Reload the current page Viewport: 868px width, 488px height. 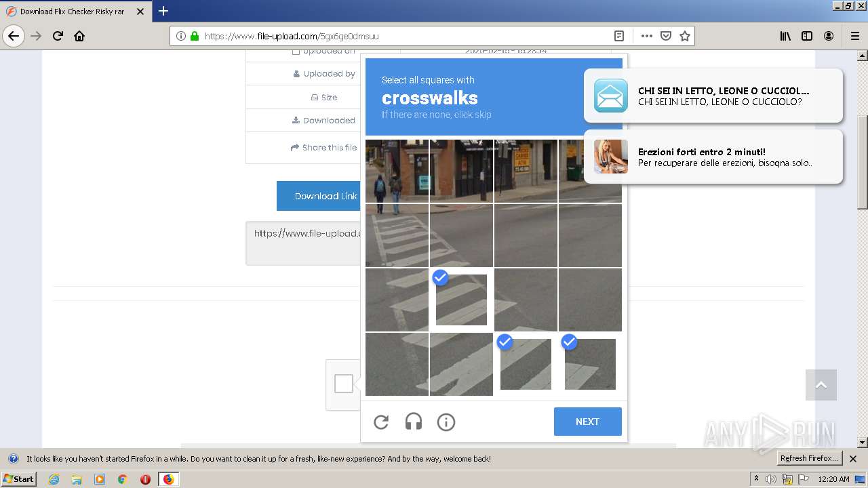pyautogui.click(x=58, y=36)
